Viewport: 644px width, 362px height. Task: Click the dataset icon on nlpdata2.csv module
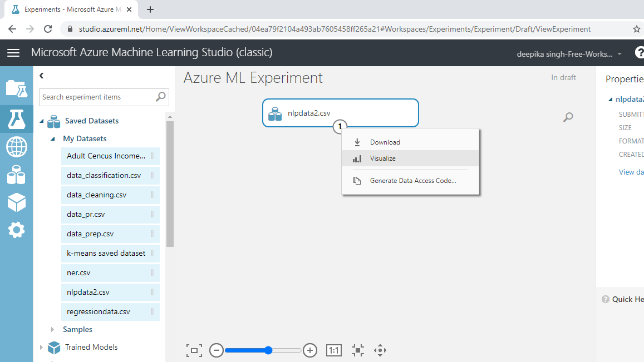click(x=275, y=113)
